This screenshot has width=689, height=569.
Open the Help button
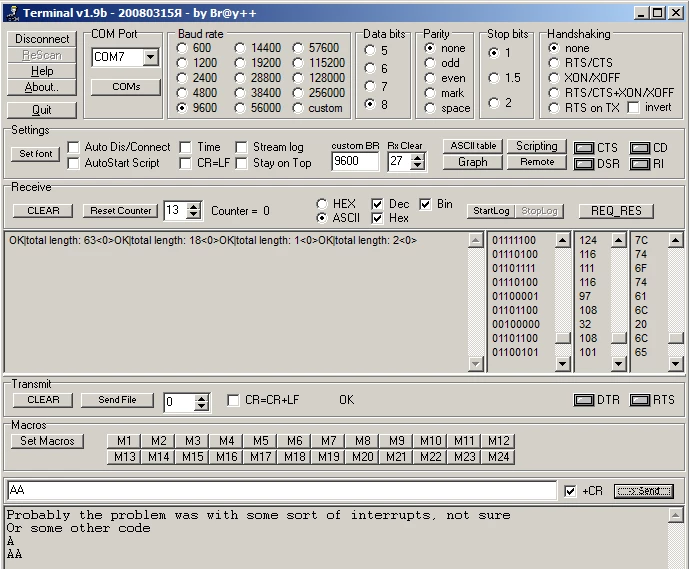click(x=42, y=71)
